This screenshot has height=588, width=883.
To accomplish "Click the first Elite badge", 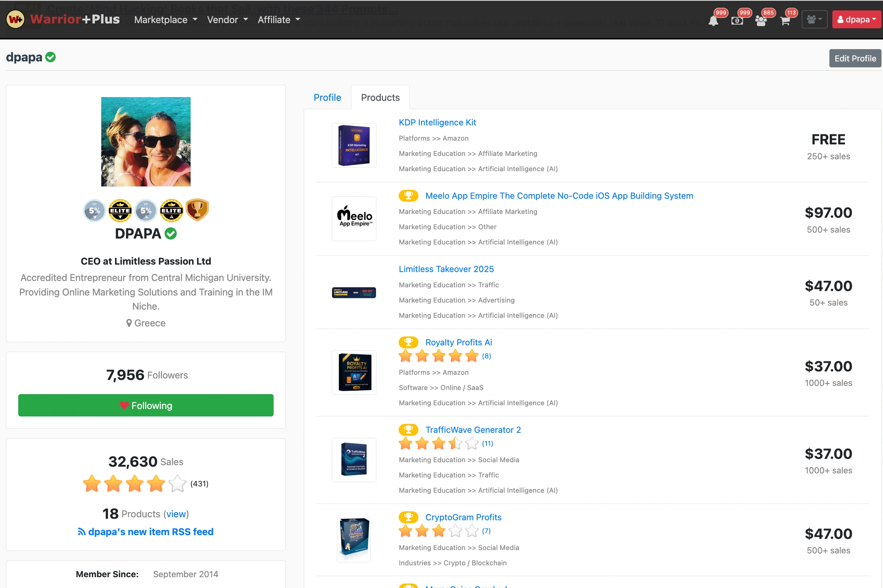I will coord(120,210).
